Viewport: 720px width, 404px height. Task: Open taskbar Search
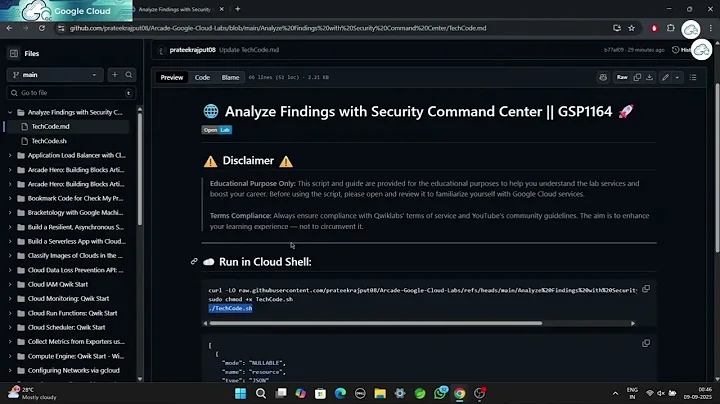tap(261, 393)
